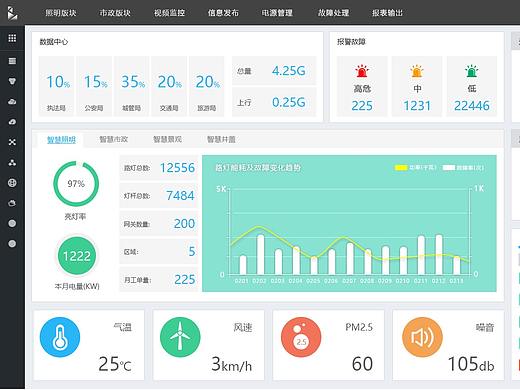Image resolution: width=520 pixels, height=390 pixels.
Task: Click the PM2.5 reading 60
Action: [x=362, y=364]
